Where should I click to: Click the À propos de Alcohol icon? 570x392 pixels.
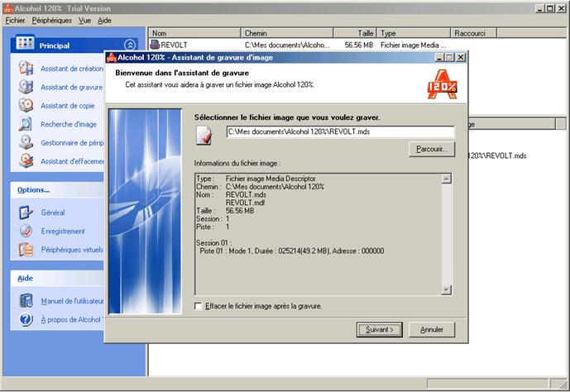pos(26,319)
